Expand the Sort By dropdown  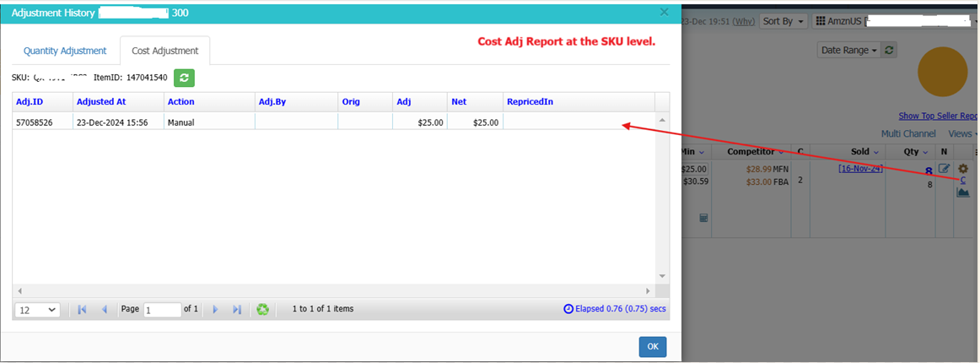(783, 21)
